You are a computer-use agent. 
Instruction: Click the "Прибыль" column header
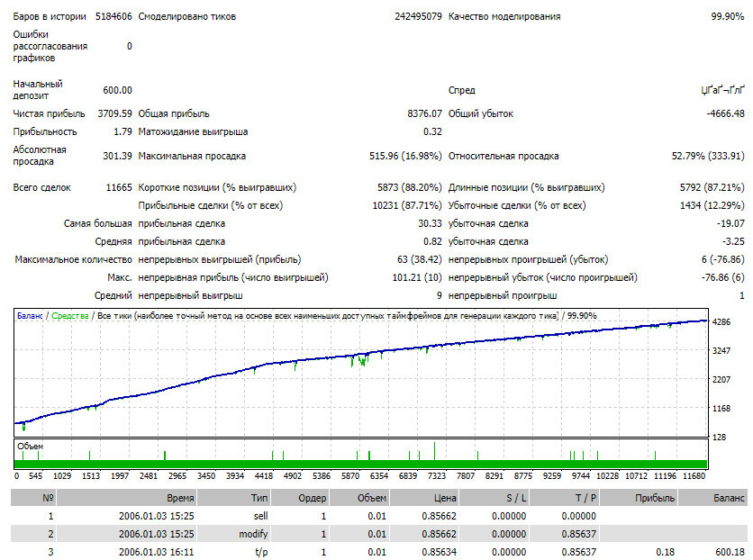click(x=639, y=498)
